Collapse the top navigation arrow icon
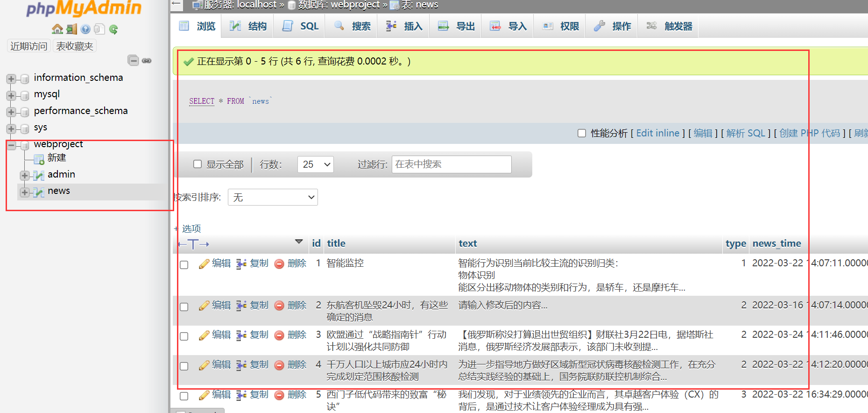This screenshot has width=868, height=413. (176, 4)
